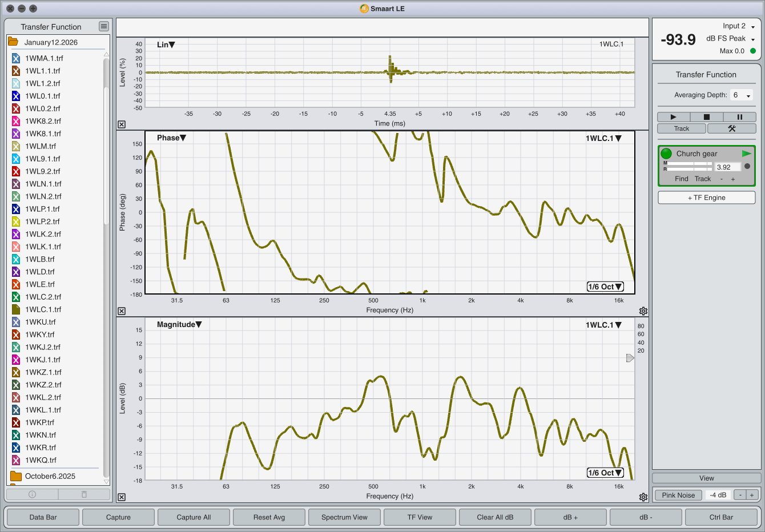
Task: Open the Transfer Function panel hamburger menu
Action: click(x=103, y=26)
